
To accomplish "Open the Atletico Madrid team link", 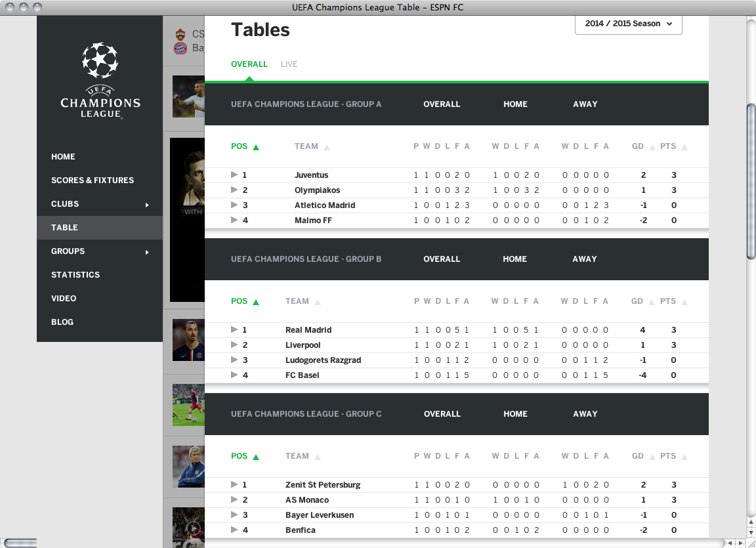I will (x=324, y=205).
